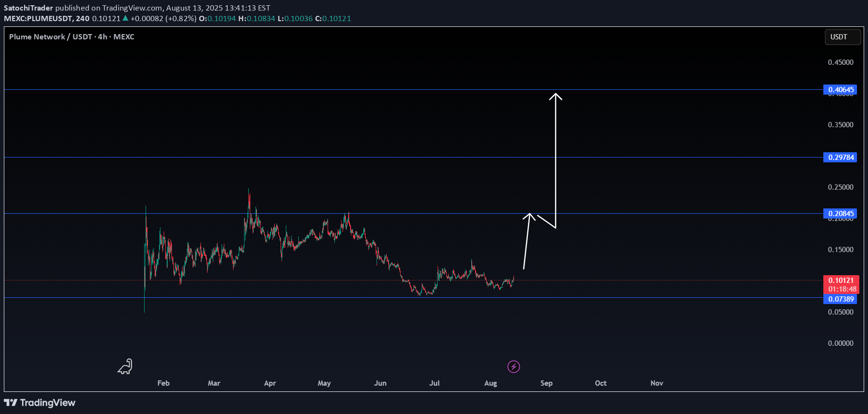The width and height of the screenshot is (868, 414).
Task: Click the Aug label on time axis
Action: 490,383
